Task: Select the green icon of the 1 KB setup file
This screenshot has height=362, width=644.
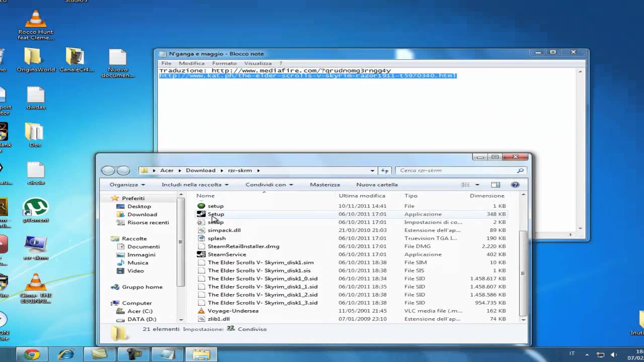Action: [201, 206]
